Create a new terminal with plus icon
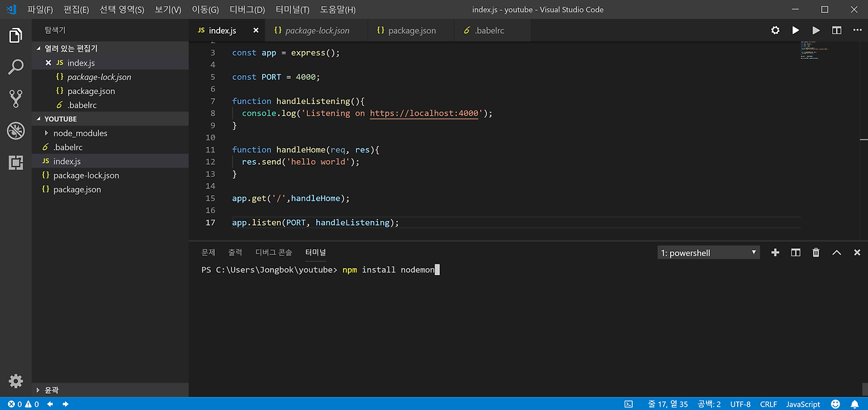Screen dimensions: 868x410 (775, 253)
